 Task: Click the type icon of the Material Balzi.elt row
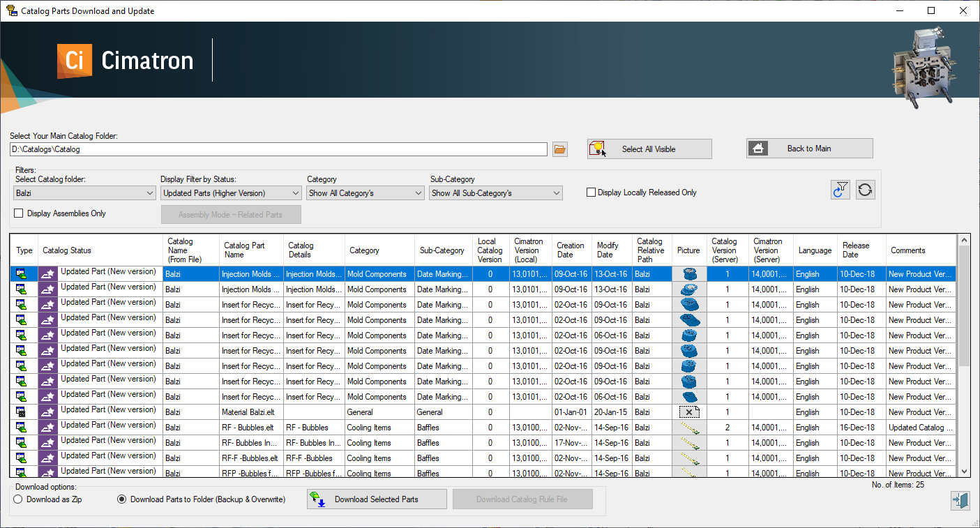(22, 412)
